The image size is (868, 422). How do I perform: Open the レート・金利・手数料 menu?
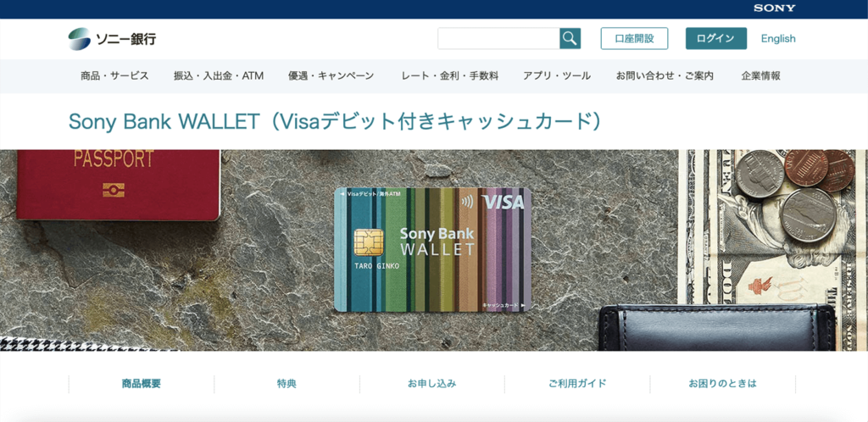(x=450, y=75)
